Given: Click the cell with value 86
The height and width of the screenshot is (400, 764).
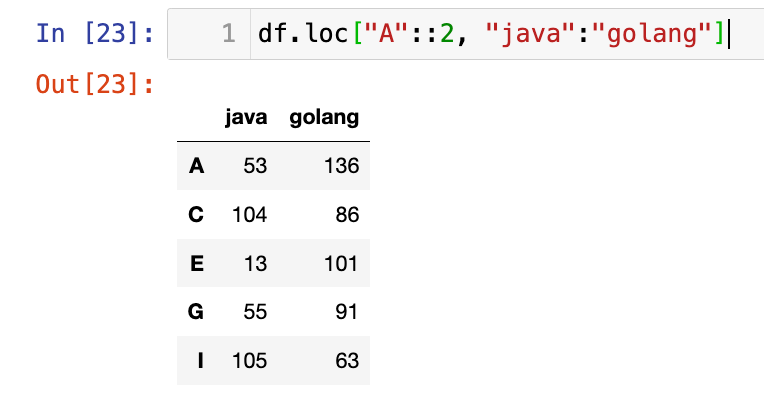Looking at the screenshot, I should (346, 214).
